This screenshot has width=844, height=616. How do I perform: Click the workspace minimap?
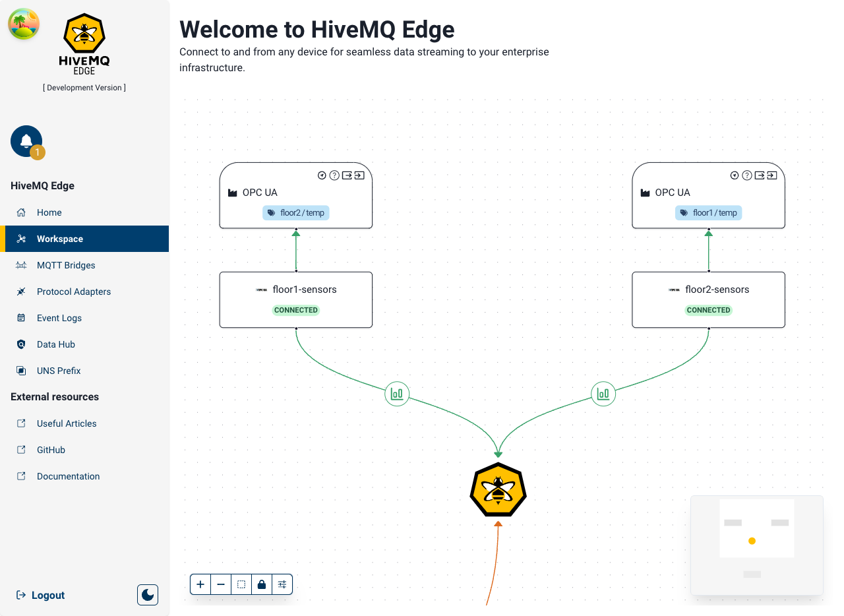[x=757, y=545]
